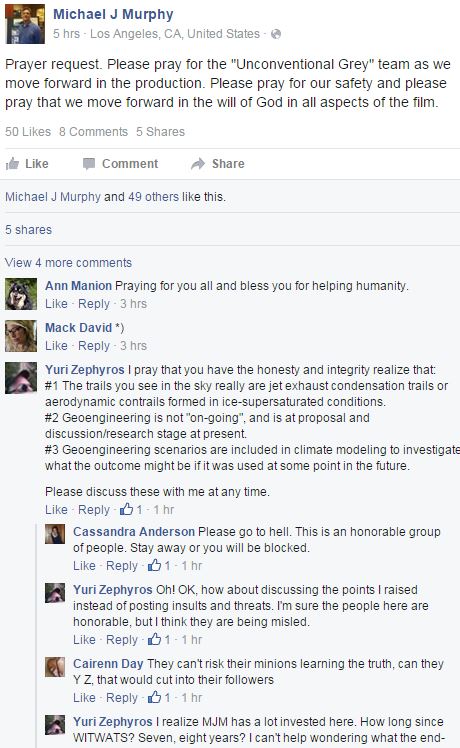The width and height of the screenshot is (460, 748).
Task: Like Cairenn Day's comment
Action: pyautogui.click(x=84, y=697)
